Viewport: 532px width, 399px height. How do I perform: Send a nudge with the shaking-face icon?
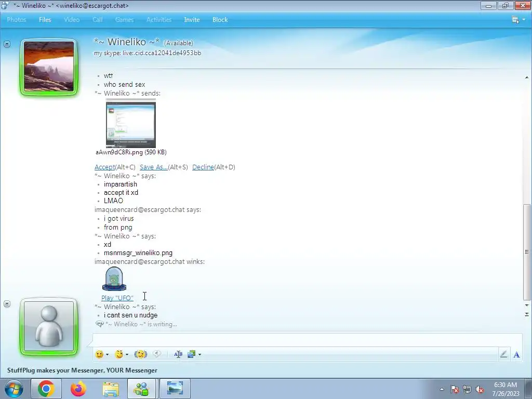(140, 354)
